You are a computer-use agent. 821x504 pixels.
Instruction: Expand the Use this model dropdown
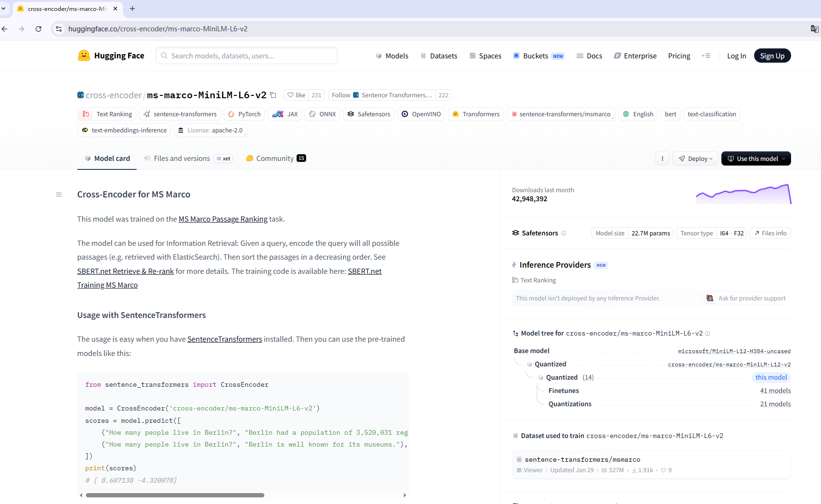(756, 159)
